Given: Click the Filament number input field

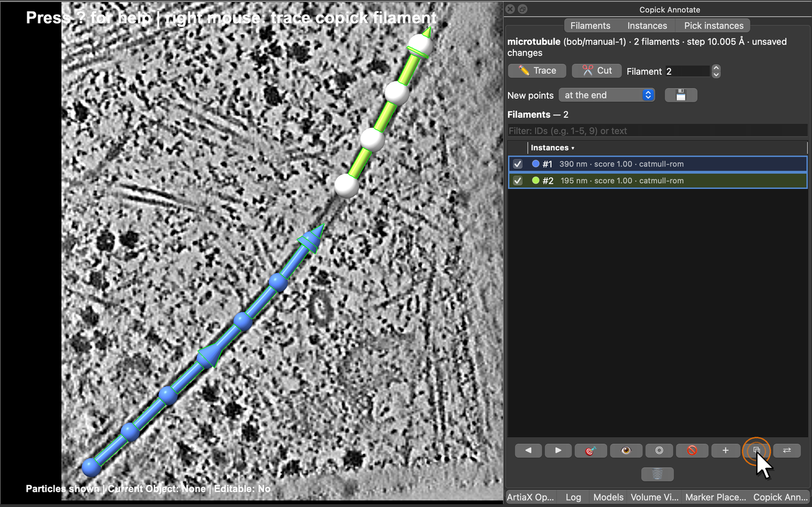Looking at the screenshot, I should pos(687,71).
